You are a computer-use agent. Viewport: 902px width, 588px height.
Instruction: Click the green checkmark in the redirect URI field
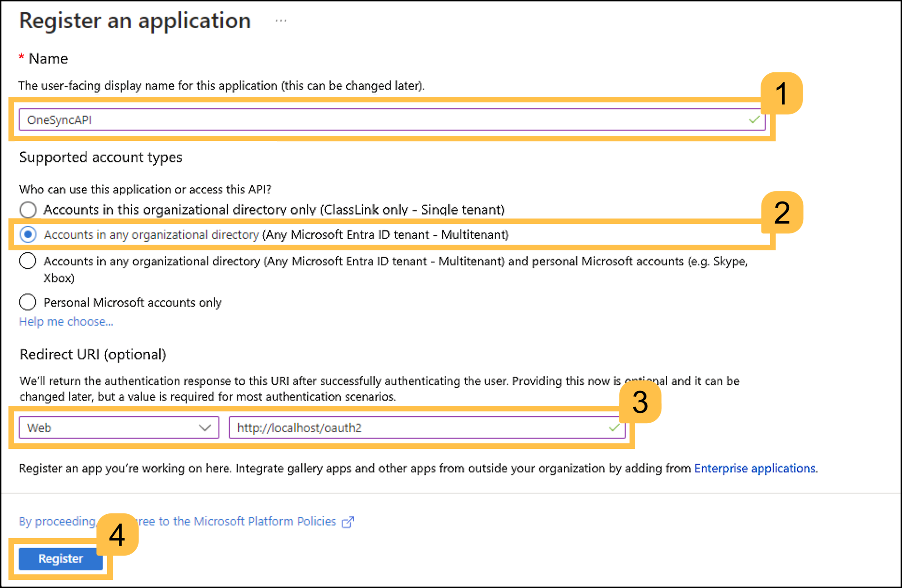[x=614, y=427]
